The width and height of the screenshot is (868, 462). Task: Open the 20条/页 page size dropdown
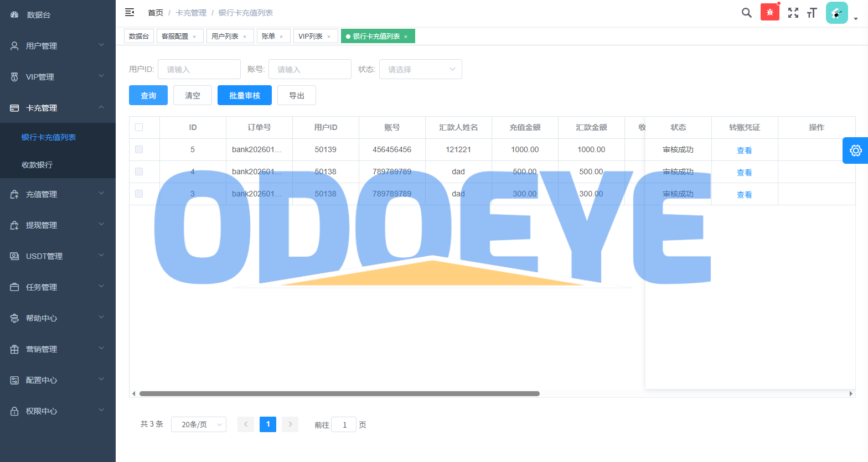click(198, 424)
